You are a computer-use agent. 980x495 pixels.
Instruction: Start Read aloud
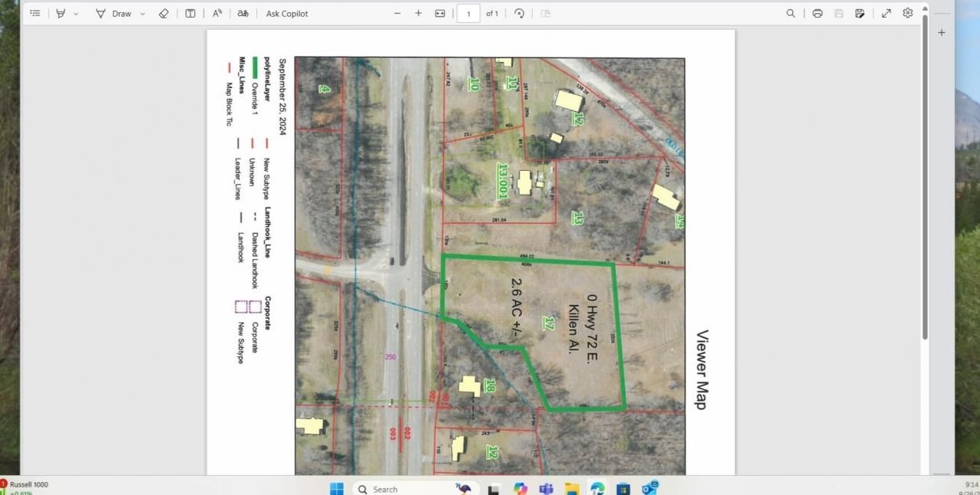(217, 13)
